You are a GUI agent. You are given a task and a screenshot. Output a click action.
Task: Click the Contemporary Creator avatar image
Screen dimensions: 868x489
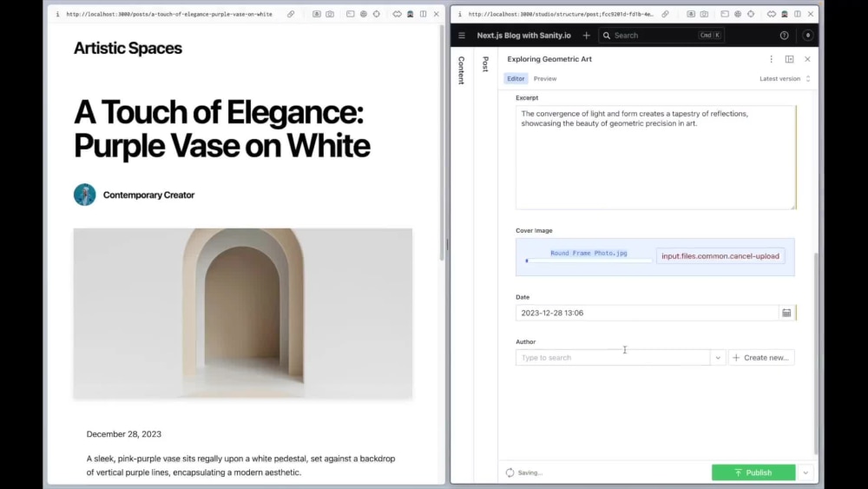click(85, 195)
